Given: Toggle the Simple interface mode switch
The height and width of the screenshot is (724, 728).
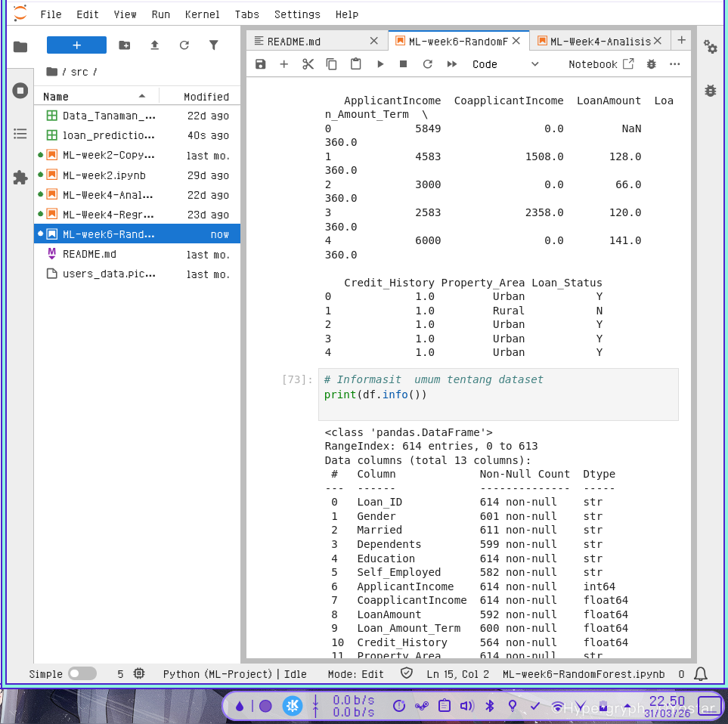Looking at the screenshot, I should coord(82,673).
